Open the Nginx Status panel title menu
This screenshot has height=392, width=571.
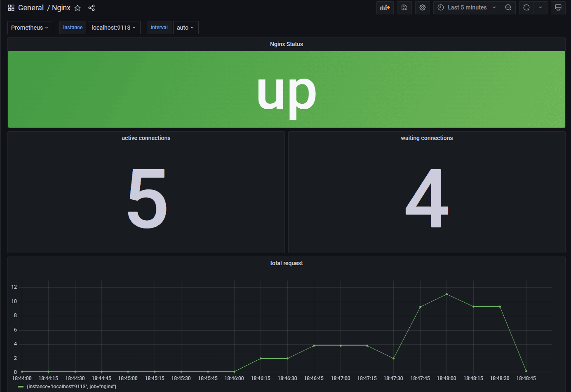tap(286, 44)
